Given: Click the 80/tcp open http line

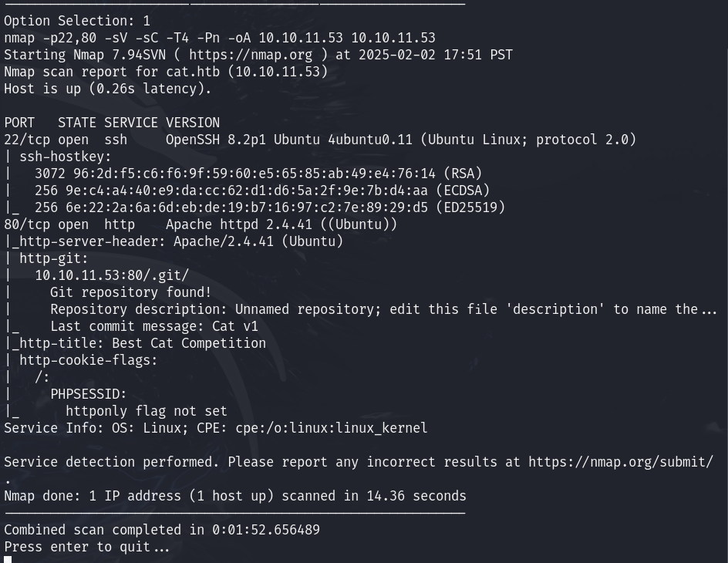Looking at the screenshot, I should point(201,224).
